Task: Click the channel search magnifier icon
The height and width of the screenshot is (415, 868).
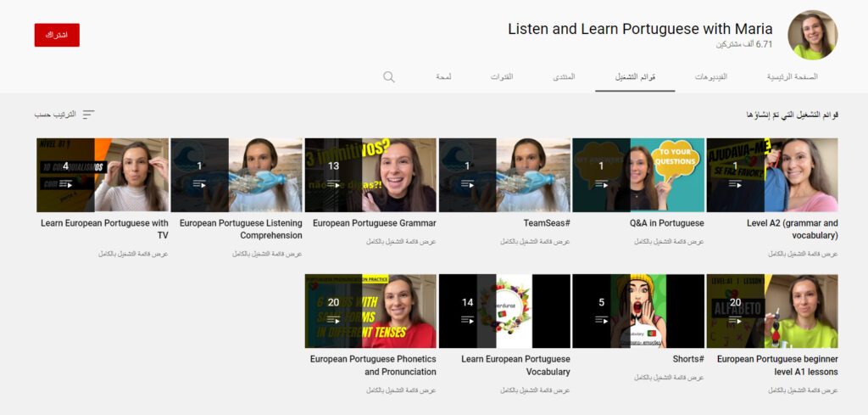Action: pos(388,77)
